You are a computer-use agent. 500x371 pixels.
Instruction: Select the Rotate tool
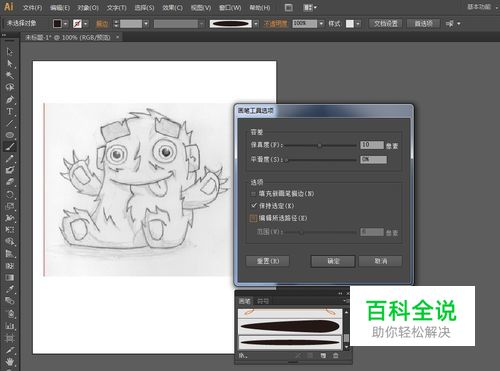(10, 194)
